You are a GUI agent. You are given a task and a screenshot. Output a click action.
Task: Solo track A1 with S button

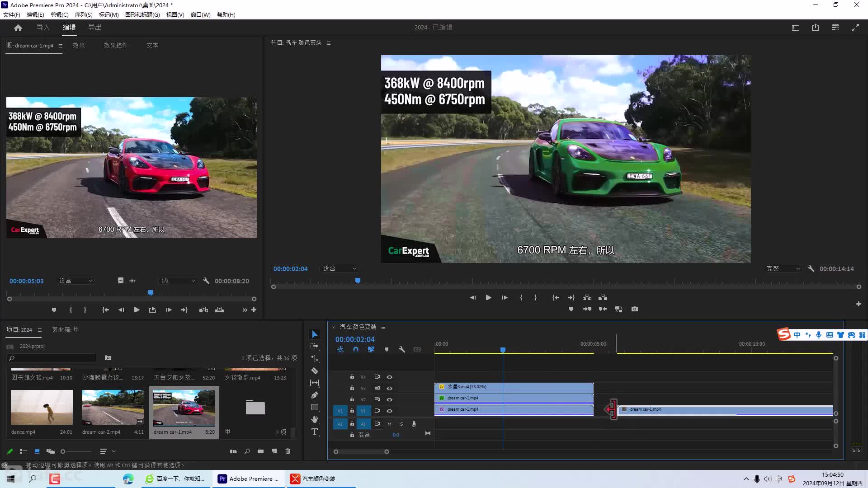[x=401, y=424]
